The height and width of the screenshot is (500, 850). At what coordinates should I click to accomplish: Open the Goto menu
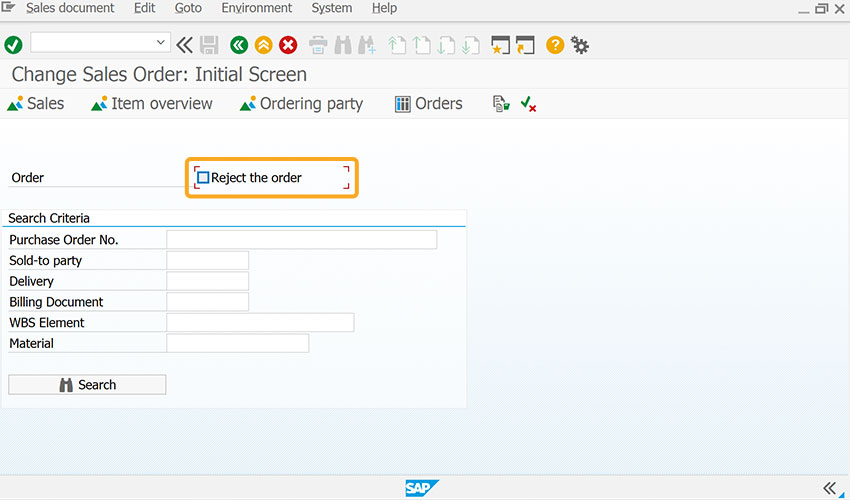click(x=188, y=8)
